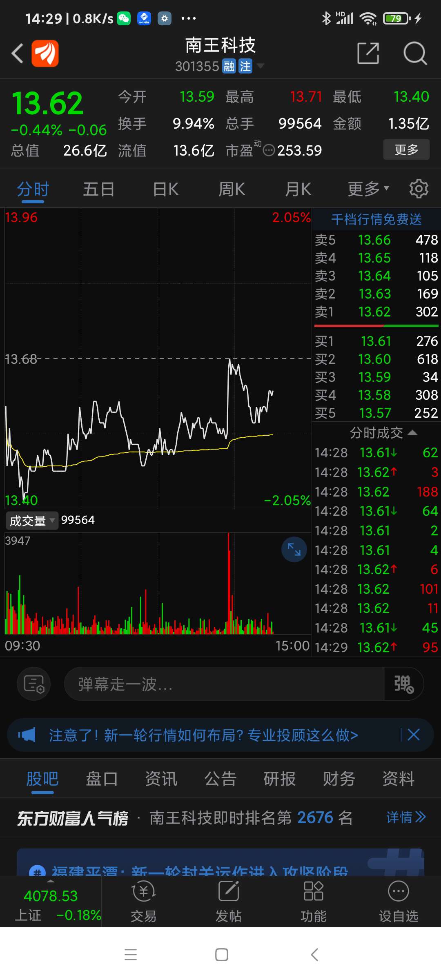Screen dimensions: 441x980
Task: Tap the 南王科技 stock title
Action: [220, 45]
